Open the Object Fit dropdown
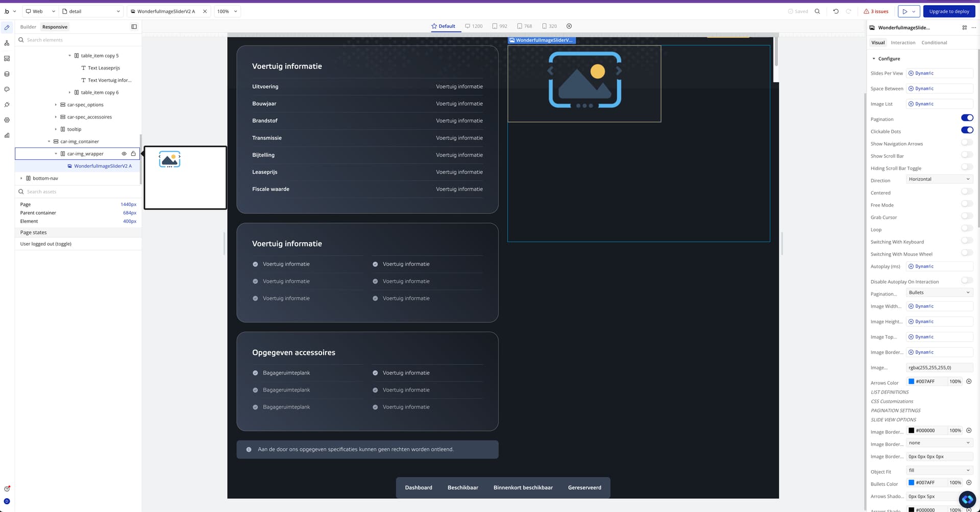Screen dimensions: 980x512 939,470
